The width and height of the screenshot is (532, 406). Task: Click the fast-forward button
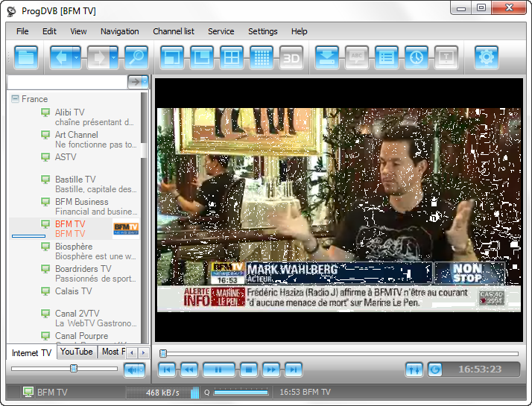(271, 369)
